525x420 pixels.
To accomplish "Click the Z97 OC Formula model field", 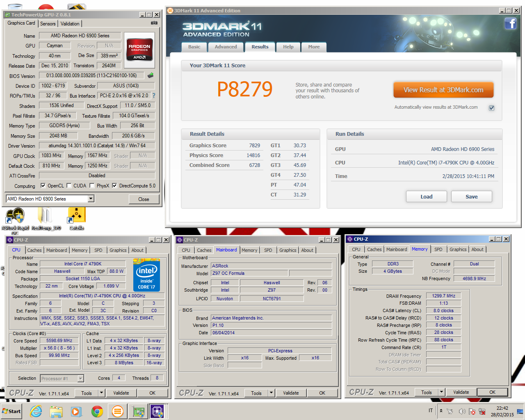I will point(249,273).
